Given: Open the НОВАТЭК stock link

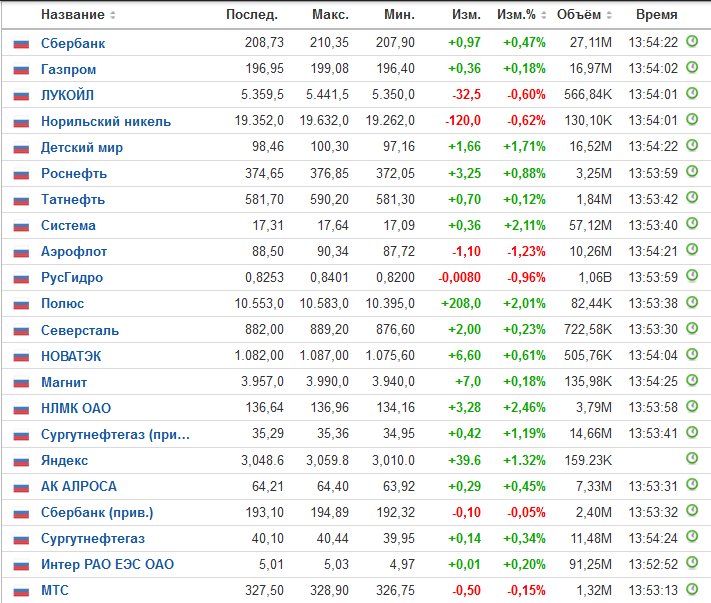Looking at the screenshot, I should tap(71, 356).
